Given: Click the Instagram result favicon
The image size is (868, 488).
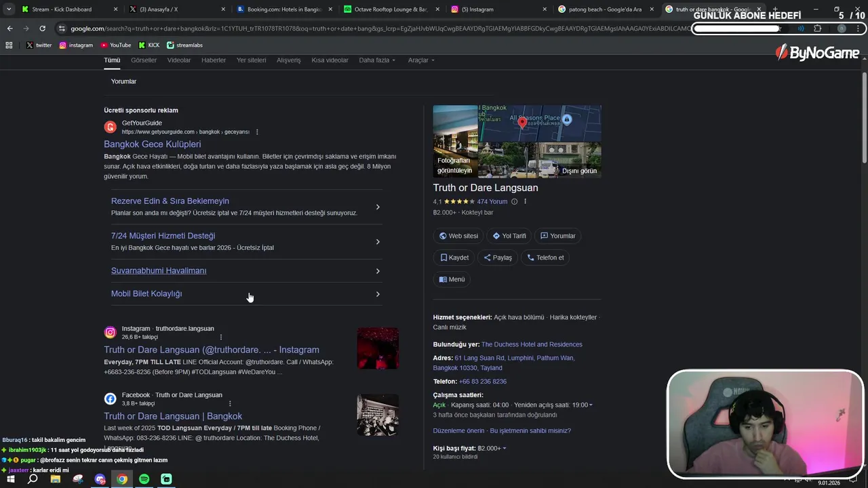Looking at the screenshot, I should tap(110, 332).
